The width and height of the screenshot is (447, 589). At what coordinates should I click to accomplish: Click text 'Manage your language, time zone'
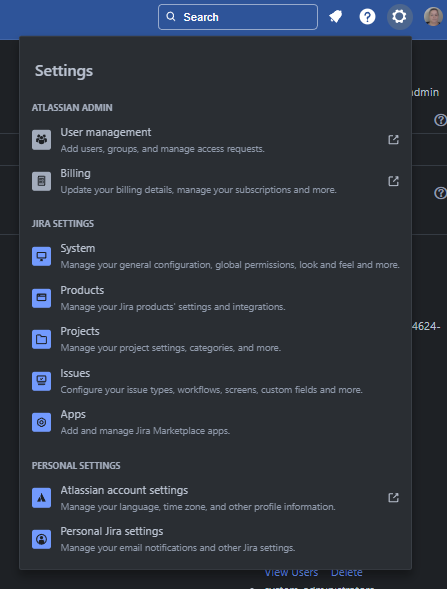click(134, 507)
